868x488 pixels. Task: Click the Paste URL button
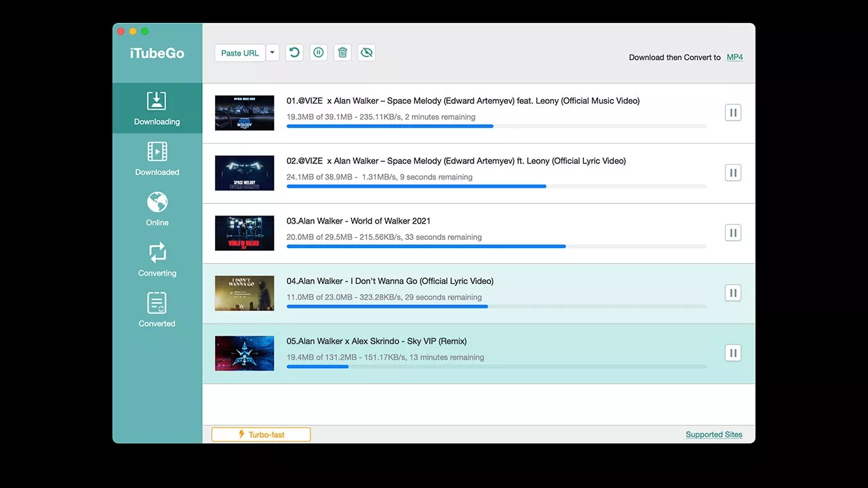tap(239, 53)
